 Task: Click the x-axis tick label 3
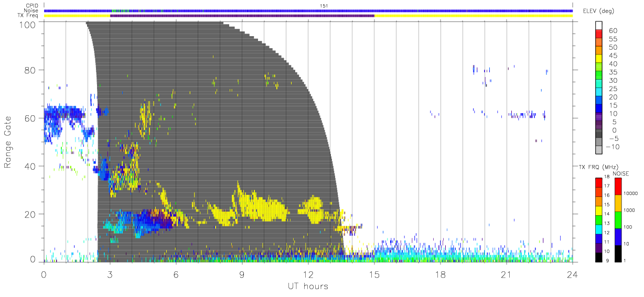tap(110, 274)
